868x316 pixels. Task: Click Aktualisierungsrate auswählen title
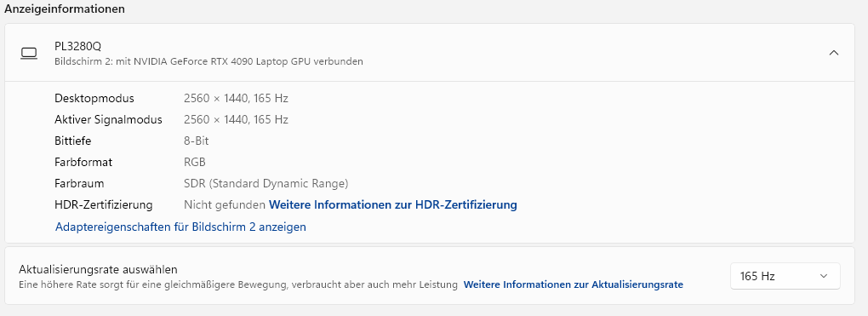coord(98,269)
